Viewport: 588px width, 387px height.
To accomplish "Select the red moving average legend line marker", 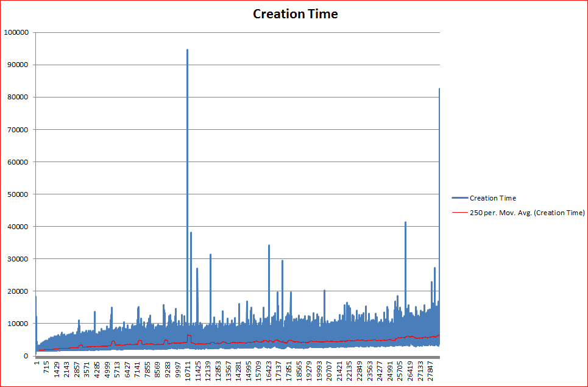I will 459,213.
